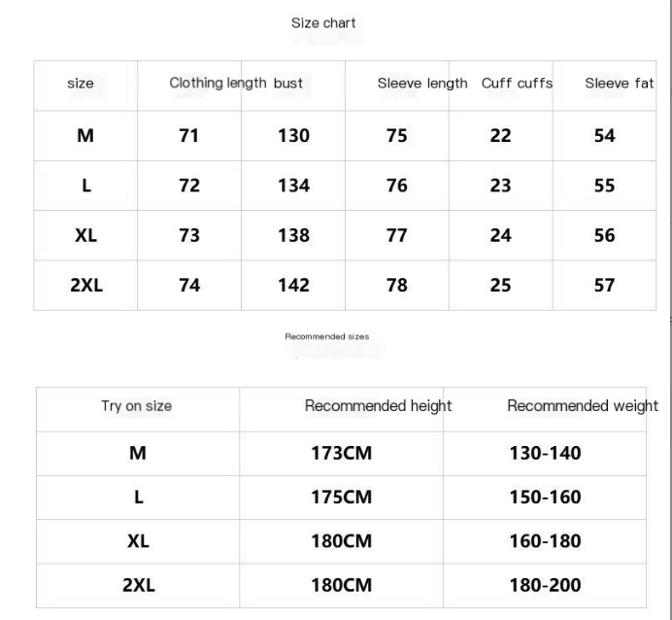
Task: Click the 'Try on size' header
Action: coord(137,406)
